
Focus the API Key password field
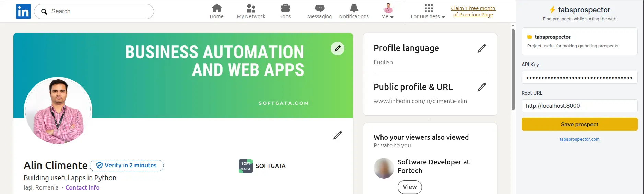[579, 78]
